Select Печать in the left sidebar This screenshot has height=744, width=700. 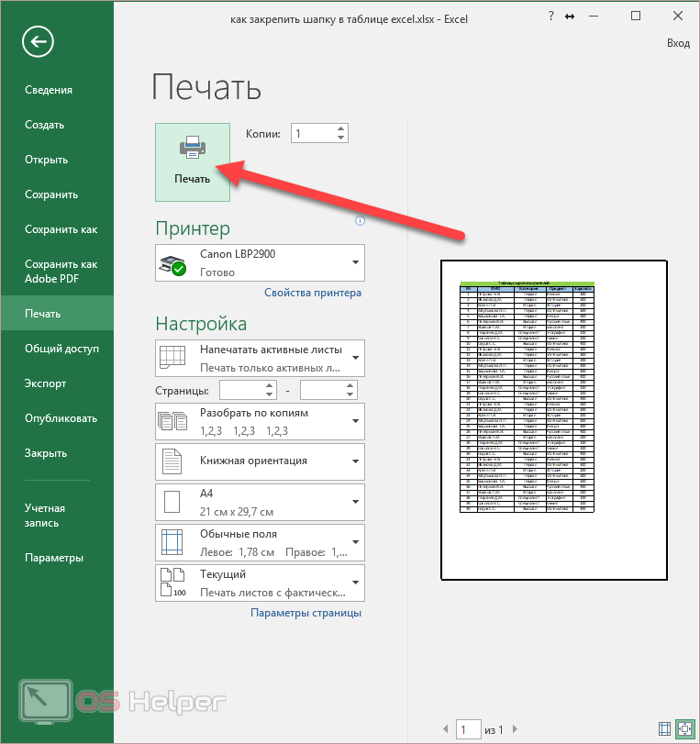[57, 314]
